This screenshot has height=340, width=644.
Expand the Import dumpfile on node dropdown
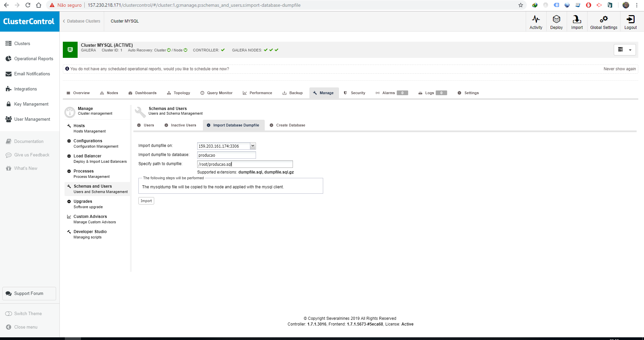[253, 146]
